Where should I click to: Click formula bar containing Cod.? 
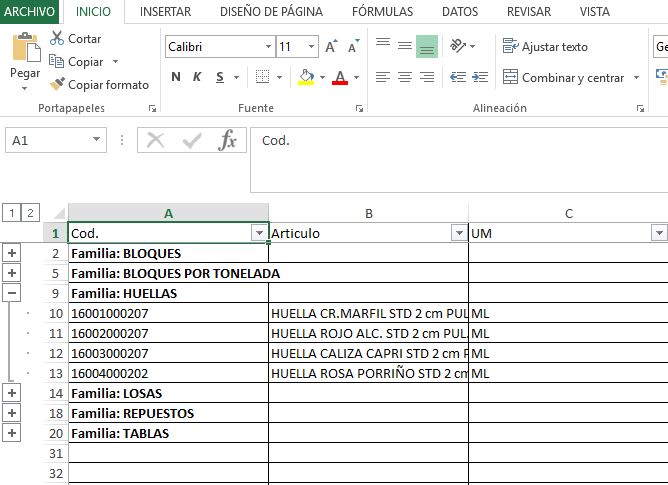point(459,160)
